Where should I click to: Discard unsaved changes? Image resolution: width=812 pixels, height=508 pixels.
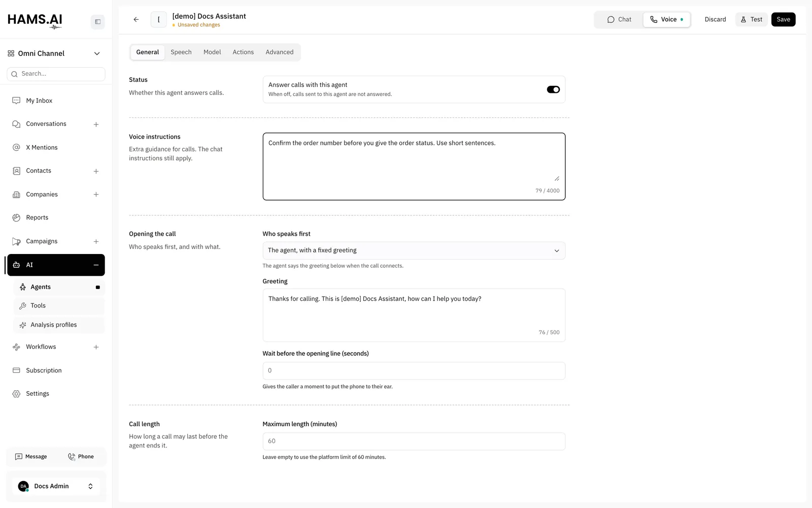tap(715, 19)
